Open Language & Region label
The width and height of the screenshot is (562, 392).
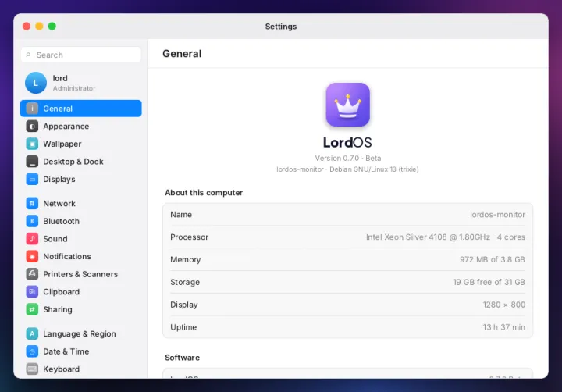(80, 334)
